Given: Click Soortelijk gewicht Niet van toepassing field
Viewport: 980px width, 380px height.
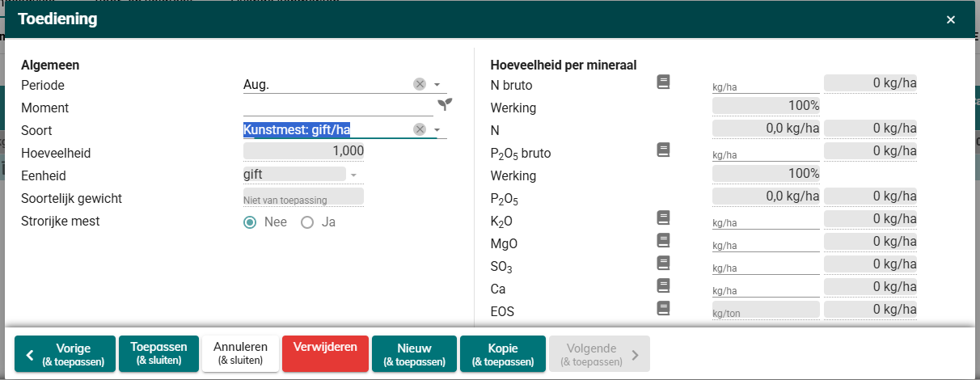Looking at the screenshot, I should click(x=303, y=197).
